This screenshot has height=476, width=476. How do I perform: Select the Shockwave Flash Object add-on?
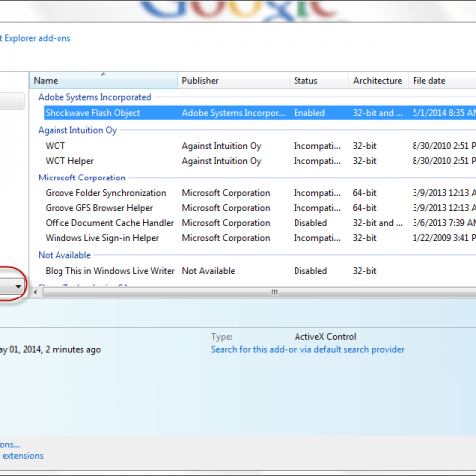pyautogui.click(x=260, y=113)
